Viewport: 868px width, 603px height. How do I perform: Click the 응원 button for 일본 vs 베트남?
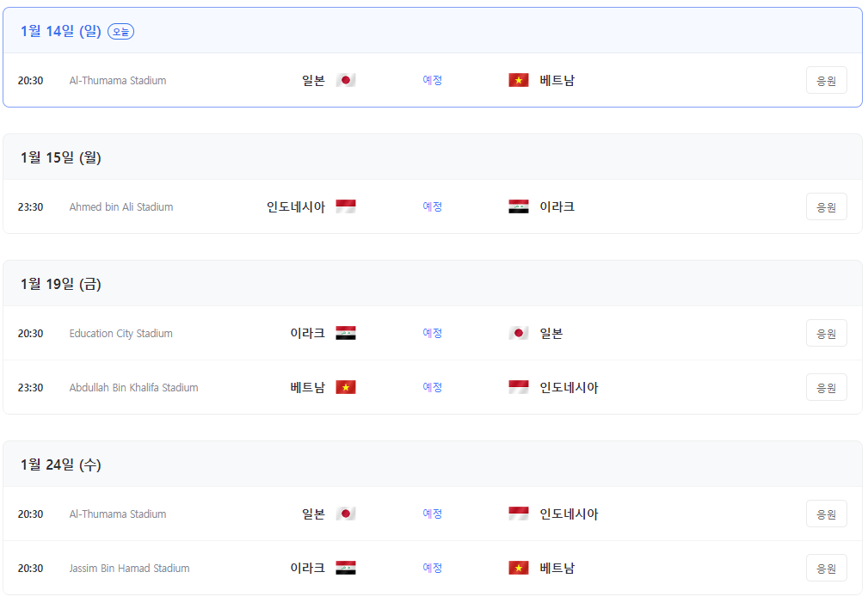[x=825, y=79]
